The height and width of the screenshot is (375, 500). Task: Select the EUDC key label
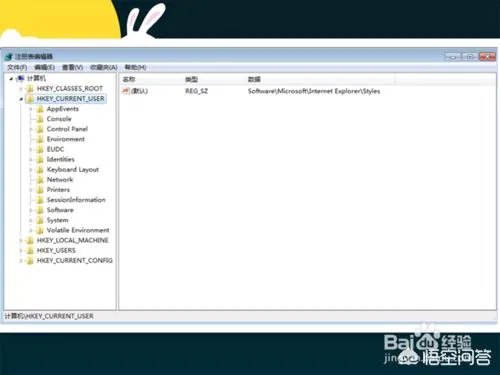pyautogui.click(x=55, y=149)
